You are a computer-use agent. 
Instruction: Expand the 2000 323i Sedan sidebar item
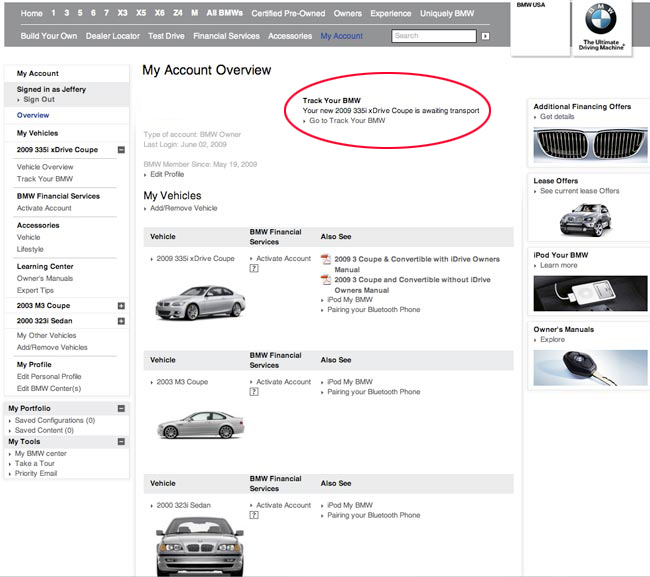click(121, 321)
